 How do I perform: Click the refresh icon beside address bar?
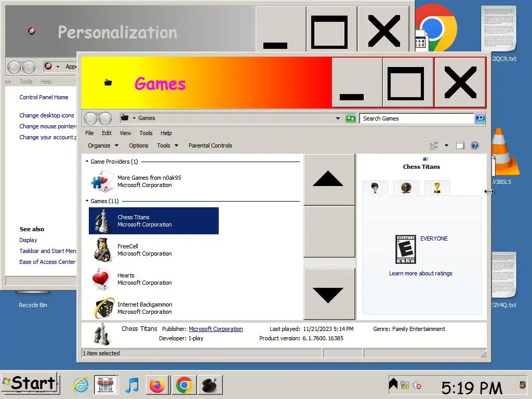tap(351, 118)
